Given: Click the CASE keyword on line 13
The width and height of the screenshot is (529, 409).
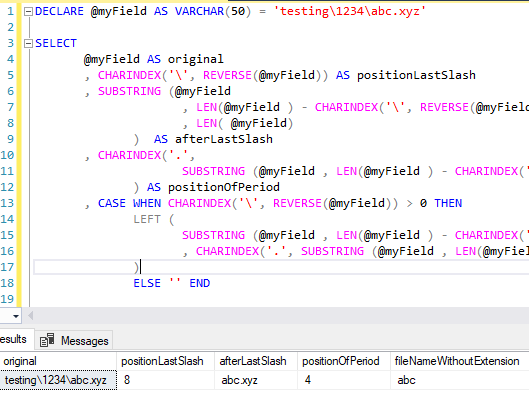Looking at the screenshot, I should click(x=112, y=203).
